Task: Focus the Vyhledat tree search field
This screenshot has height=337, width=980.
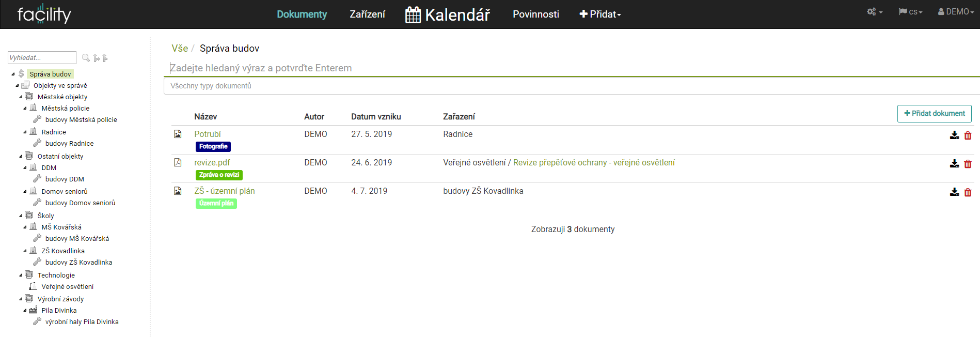Action: click(x=42, y=58)
